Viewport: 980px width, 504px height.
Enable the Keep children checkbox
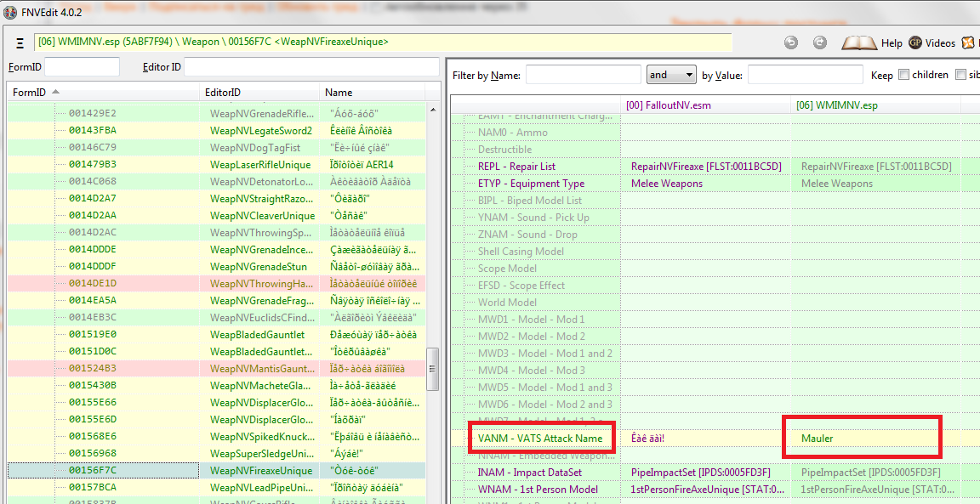(x=903, y=75)
